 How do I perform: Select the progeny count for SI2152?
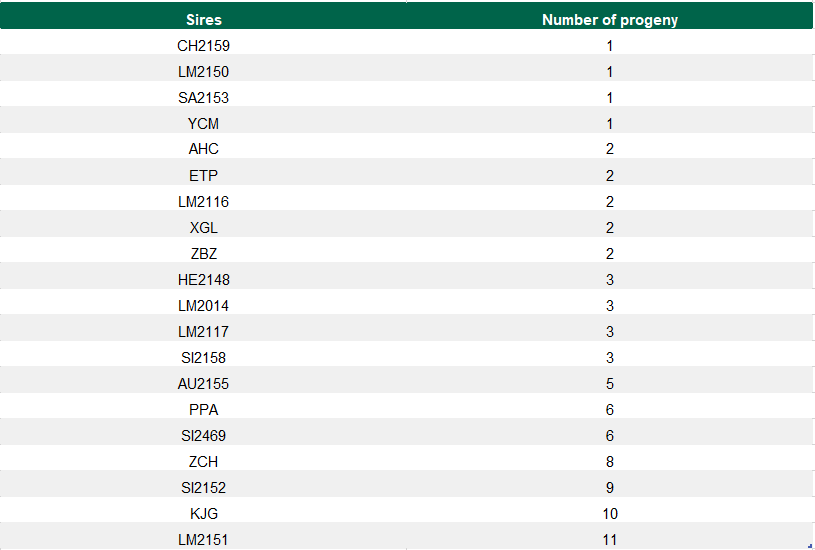(610, 488)
